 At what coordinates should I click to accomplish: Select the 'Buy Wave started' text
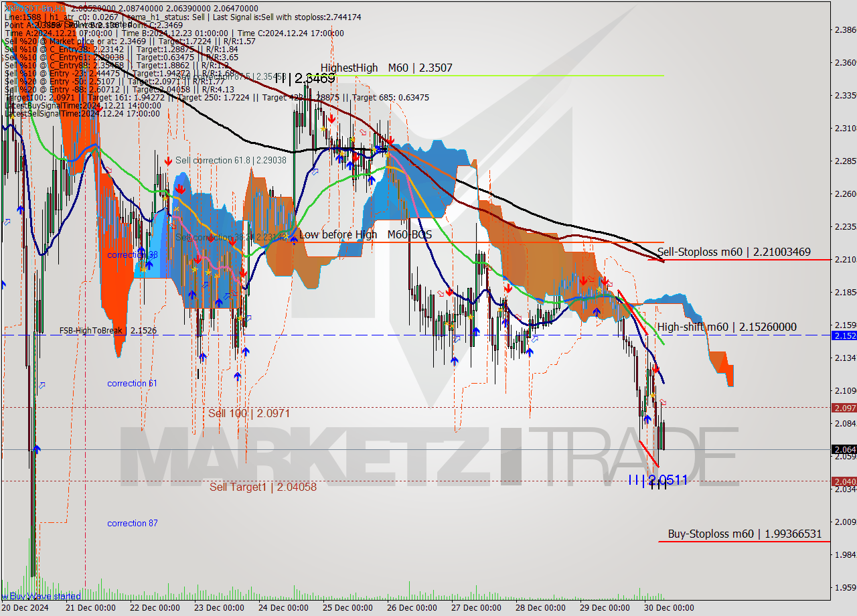tap(45, 596)
